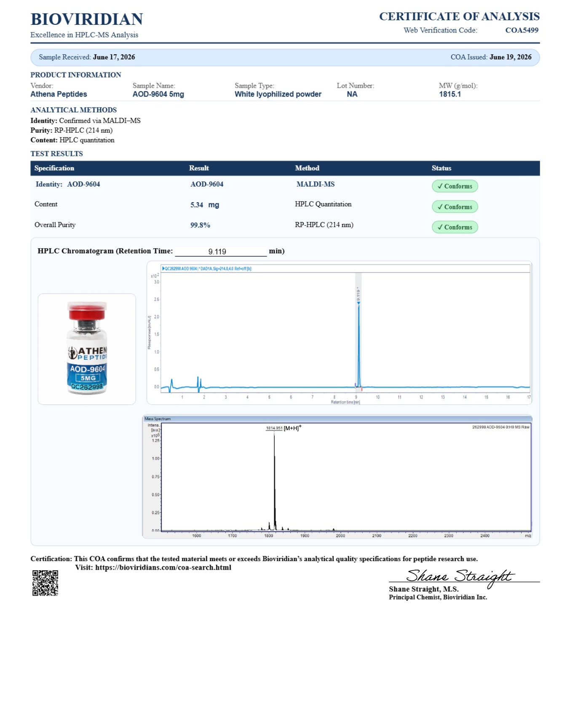Open the Athena Peptides vial product photo
Viewport: 562px width, 728px height.
[87, 349]
